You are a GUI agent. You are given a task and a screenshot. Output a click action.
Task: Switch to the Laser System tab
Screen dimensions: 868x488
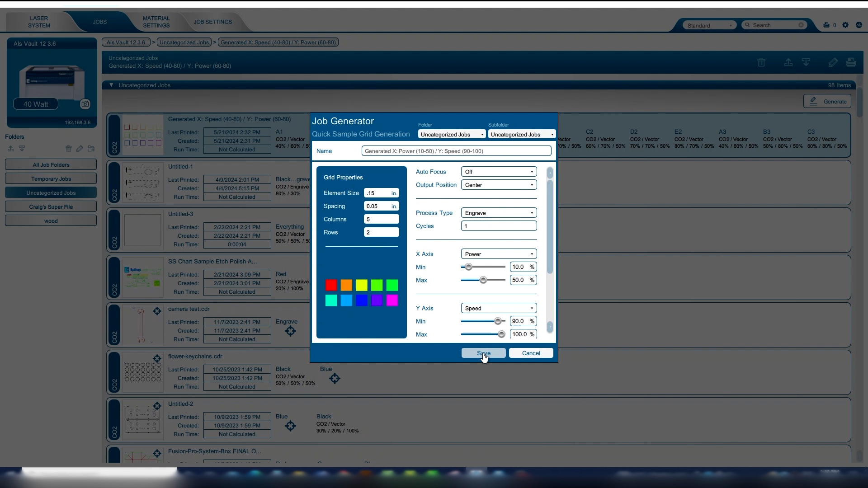tap(39, 22)
